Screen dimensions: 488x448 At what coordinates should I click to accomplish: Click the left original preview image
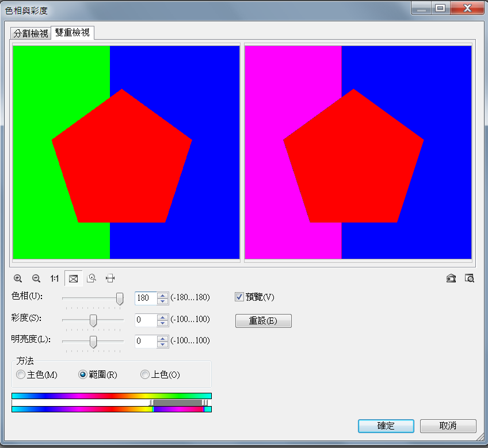pyautogui.click(x=126, y=152)
